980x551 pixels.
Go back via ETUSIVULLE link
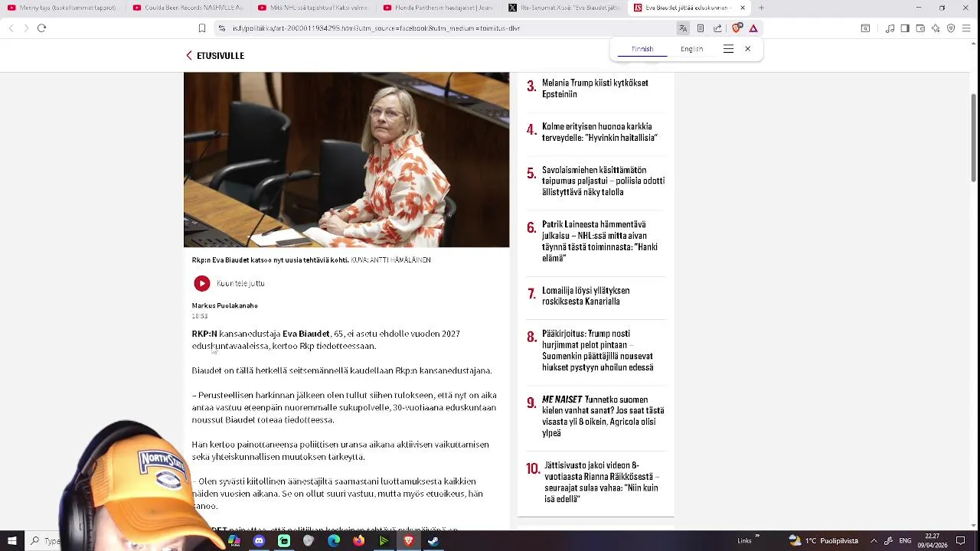pos(215,56)
